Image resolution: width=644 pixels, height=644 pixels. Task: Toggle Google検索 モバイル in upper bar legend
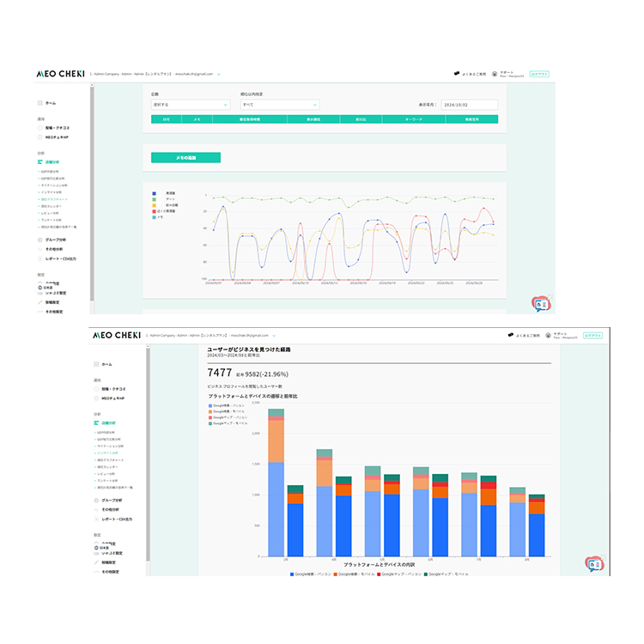click(x=227, y=411)
